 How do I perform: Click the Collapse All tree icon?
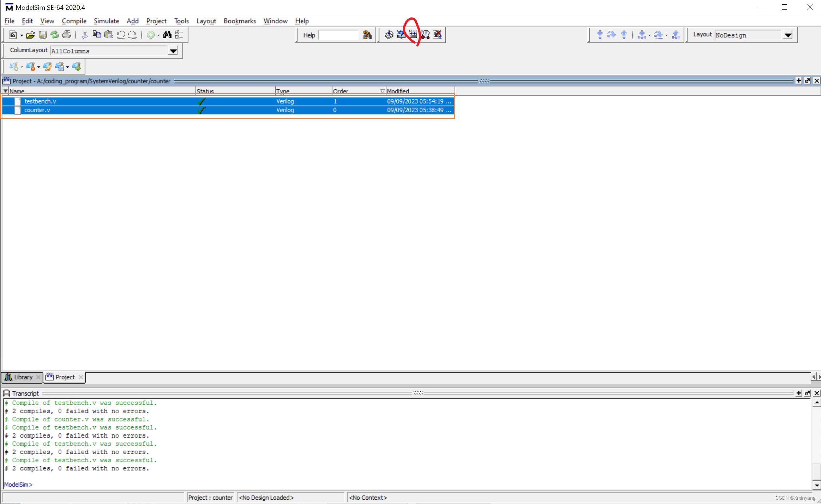click(179, 35)
